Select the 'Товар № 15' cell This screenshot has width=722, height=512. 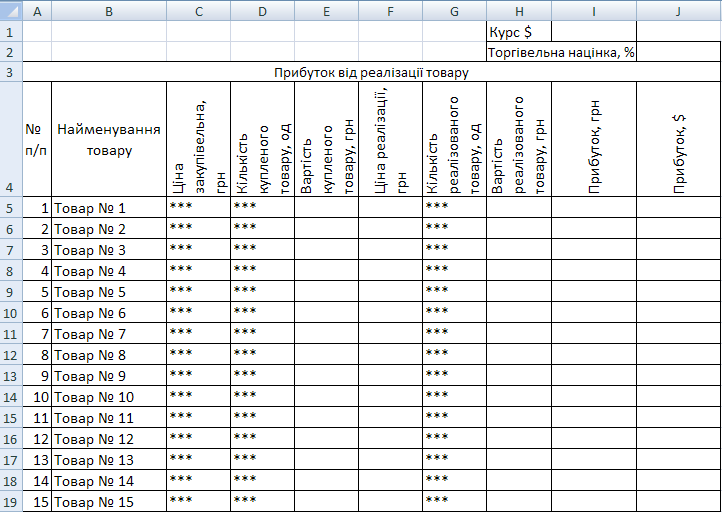point(109,502)
